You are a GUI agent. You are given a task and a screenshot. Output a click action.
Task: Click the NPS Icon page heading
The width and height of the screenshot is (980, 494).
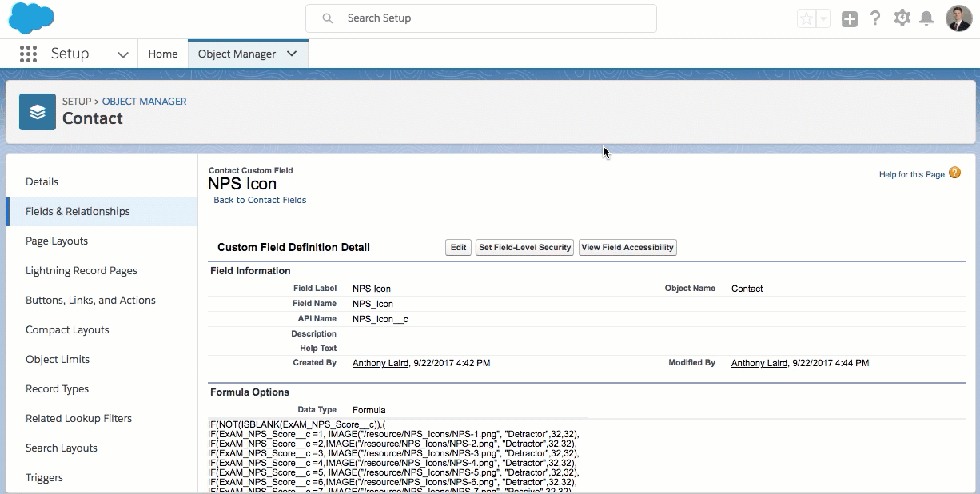coord(242,184)
